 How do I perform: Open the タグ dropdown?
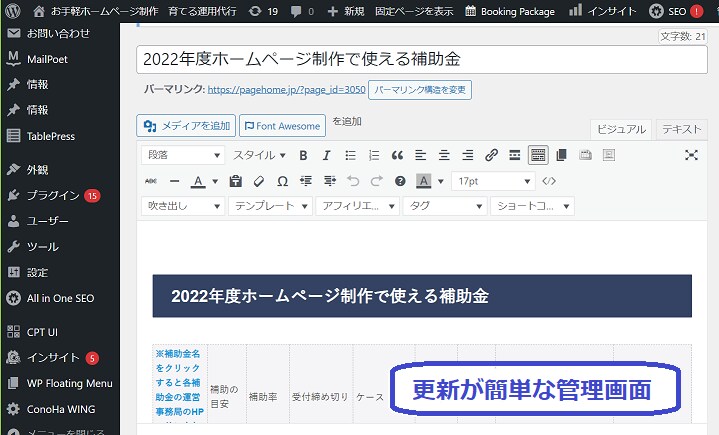click(445, 206)
